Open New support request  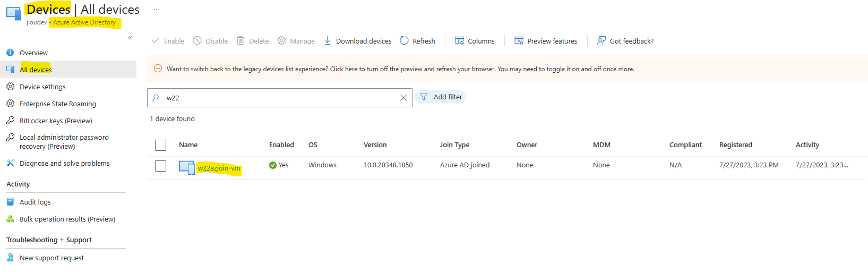[51, 258]
